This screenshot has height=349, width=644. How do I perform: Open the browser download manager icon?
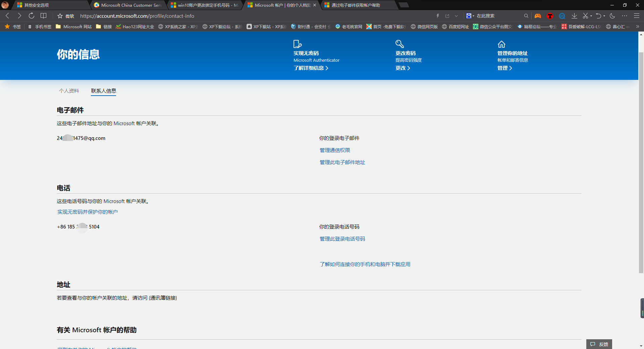(575, 16)
